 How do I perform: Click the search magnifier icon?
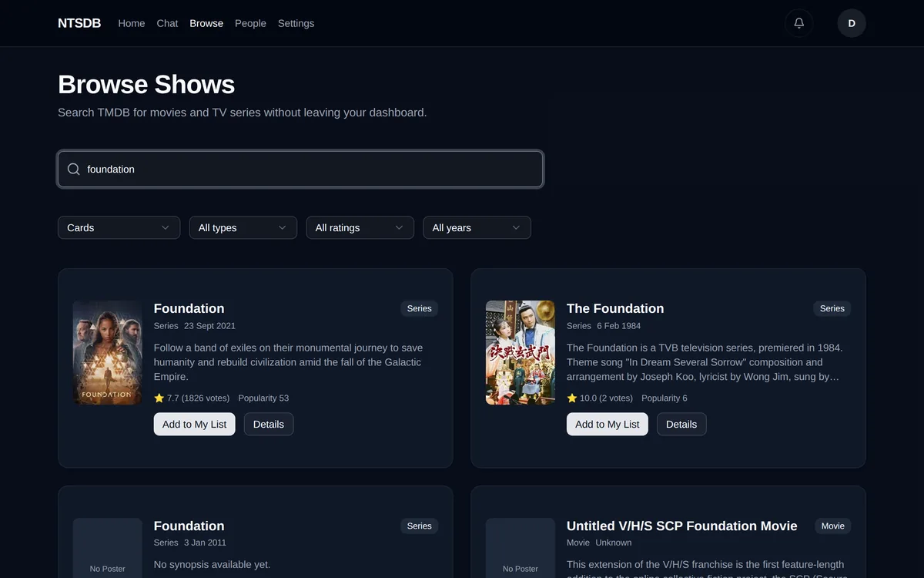74,169
